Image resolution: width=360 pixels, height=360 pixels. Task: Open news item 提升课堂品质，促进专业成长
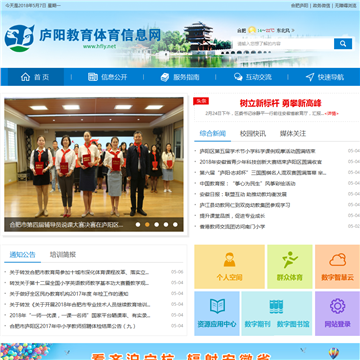(232, 216)
